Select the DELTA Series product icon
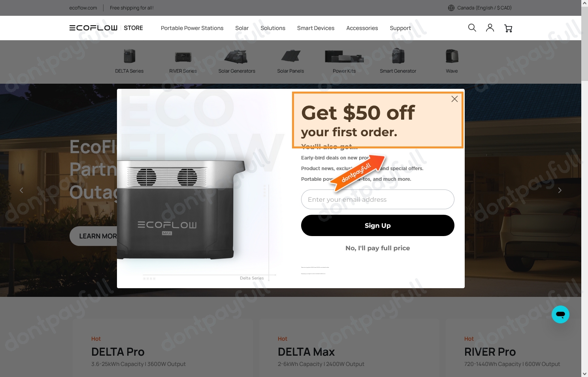 click(129, 56)
